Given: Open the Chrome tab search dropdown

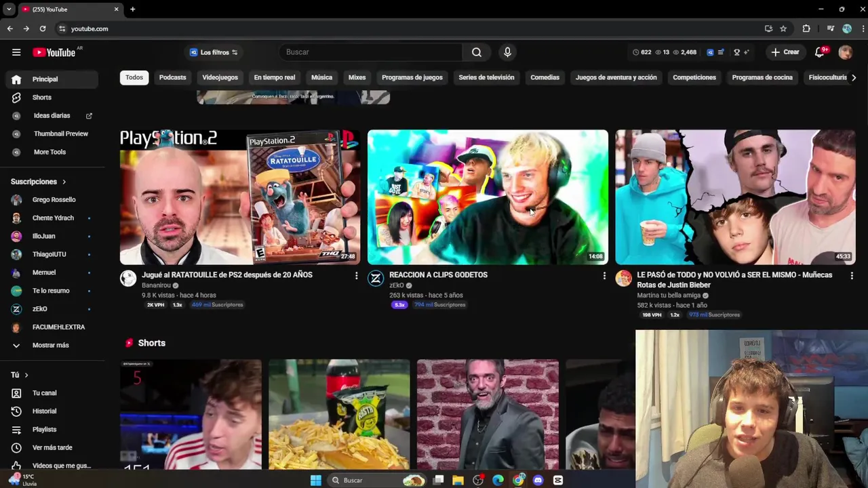Looking at the screenshot, I should (9, 9).
